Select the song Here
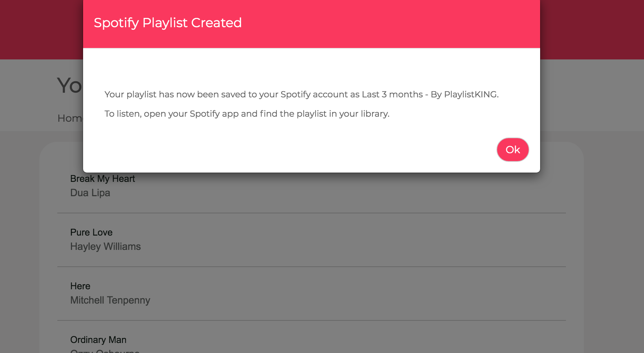This screenshot has width=644, height=353. coord(80,286)
